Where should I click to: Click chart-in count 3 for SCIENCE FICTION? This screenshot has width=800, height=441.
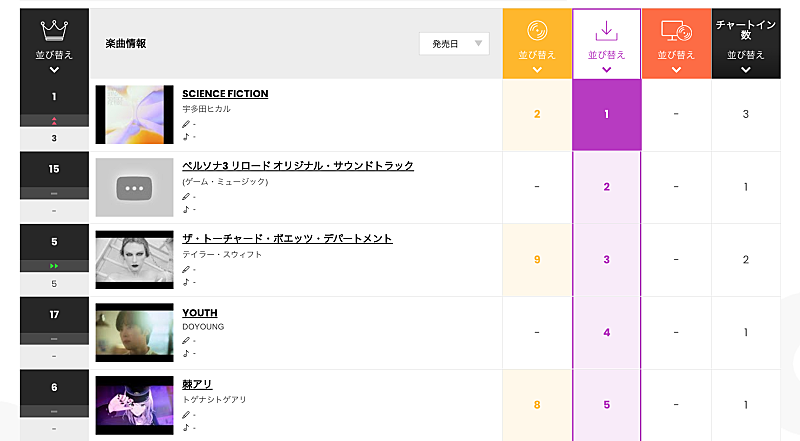(x=746, y=114)
